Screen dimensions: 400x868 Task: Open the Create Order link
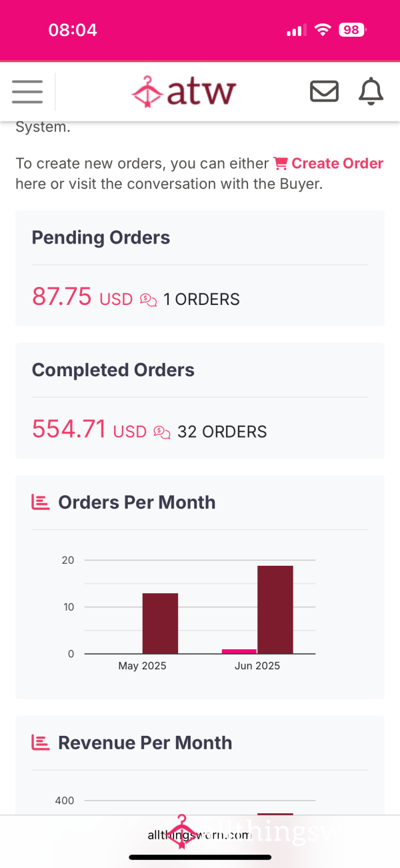(337, 163)
